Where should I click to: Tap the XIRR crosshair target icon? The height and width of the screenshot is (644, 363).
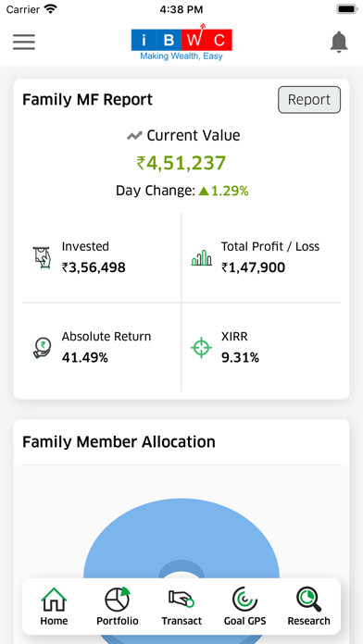[202, 348]
